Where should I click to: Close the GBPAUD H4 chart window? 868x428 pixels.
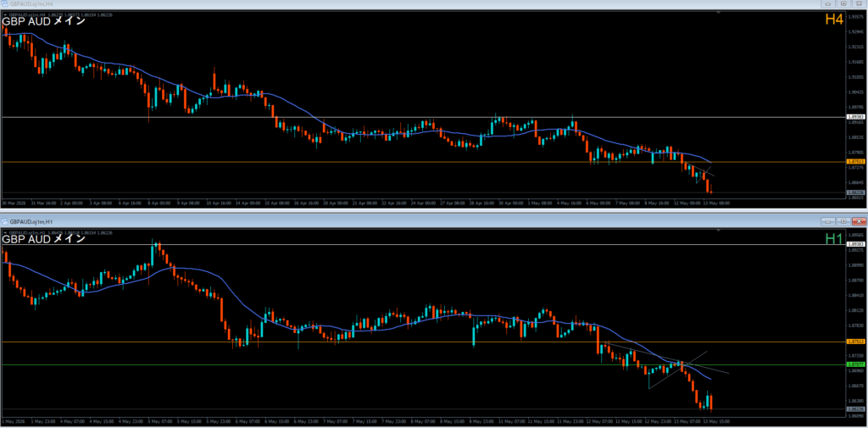coord(858,4)
